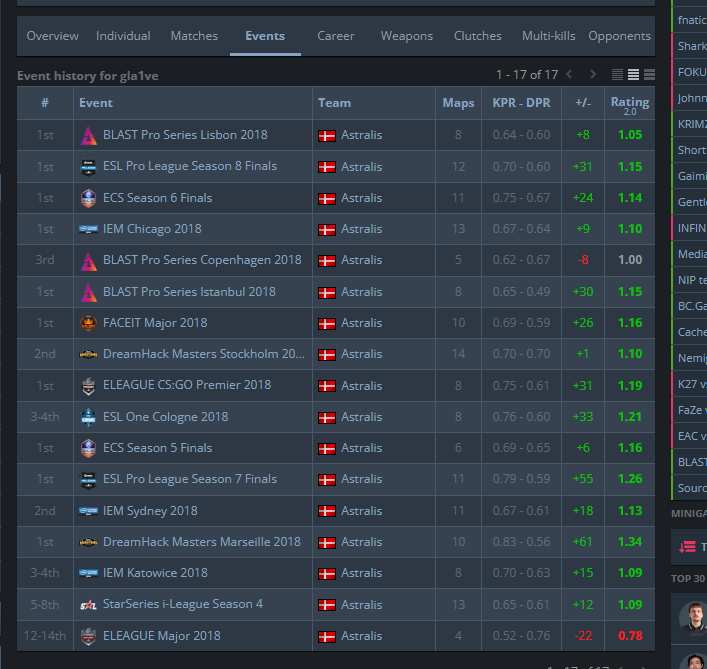707x669 pixels.
Task: Click Denmark flag in Lisbon 2018 row
Action: point(327,136)
